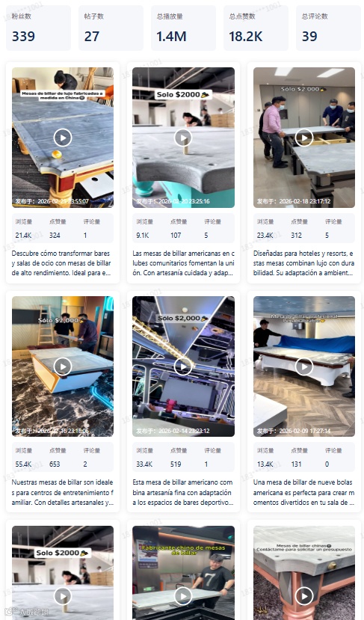Open the 帖子数 27 stat card

click(111, 28)
